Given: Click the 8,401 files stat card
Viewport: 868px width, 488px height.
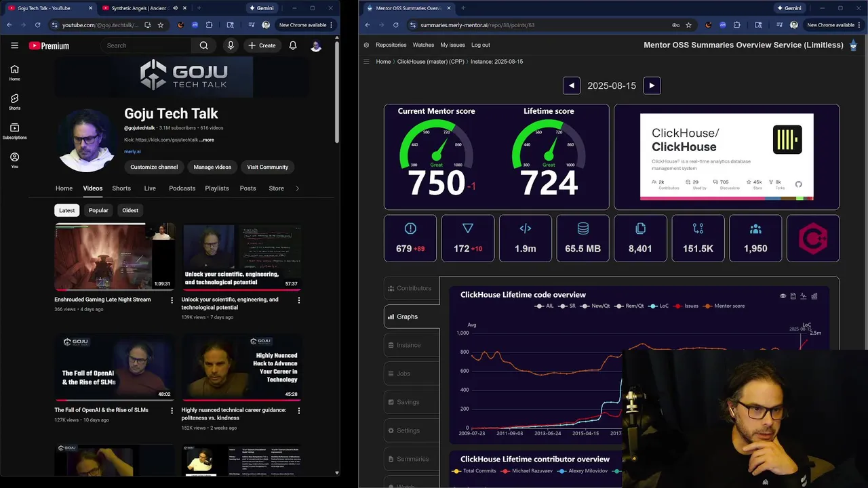Looking at the screenshot, I should [x=640, y=239].
